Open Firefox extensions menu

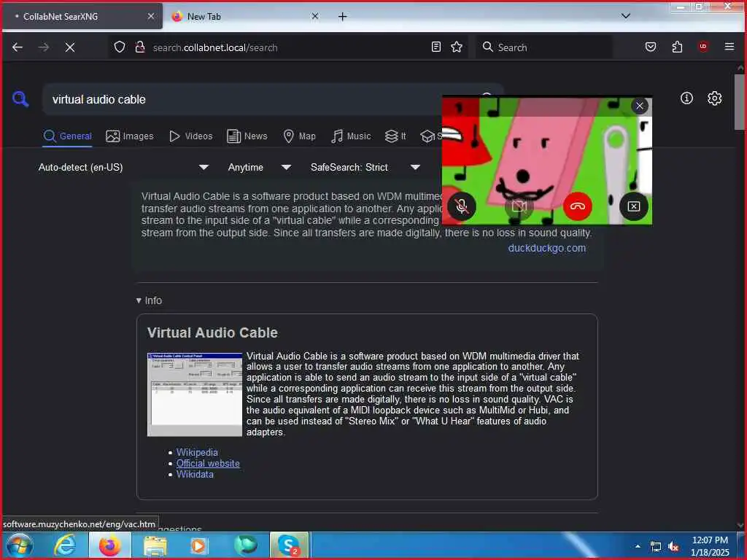[x=677, y=47]
